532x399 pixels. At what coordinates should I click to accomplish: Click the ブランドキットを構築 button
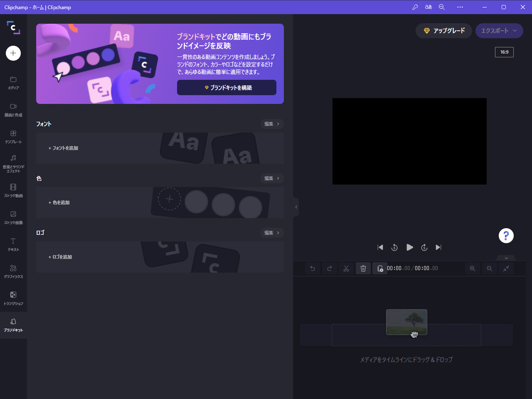[x=227, y=88]
